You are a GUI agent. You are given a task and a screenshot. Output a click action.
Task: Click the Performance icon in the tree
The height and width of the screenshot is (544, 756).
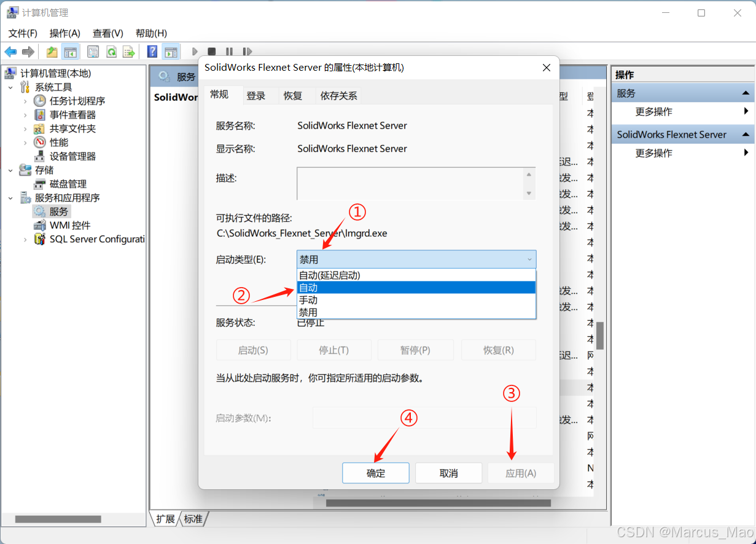39,143
